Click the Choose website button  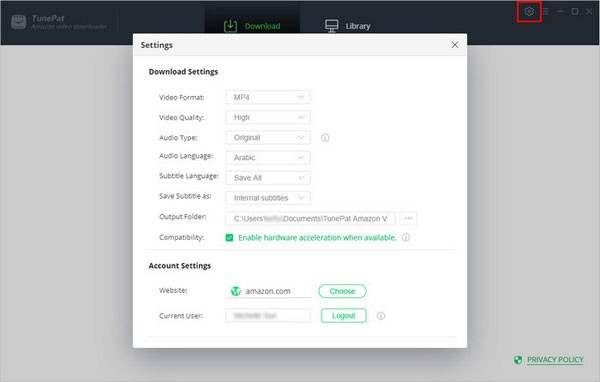tap(342, 291)
